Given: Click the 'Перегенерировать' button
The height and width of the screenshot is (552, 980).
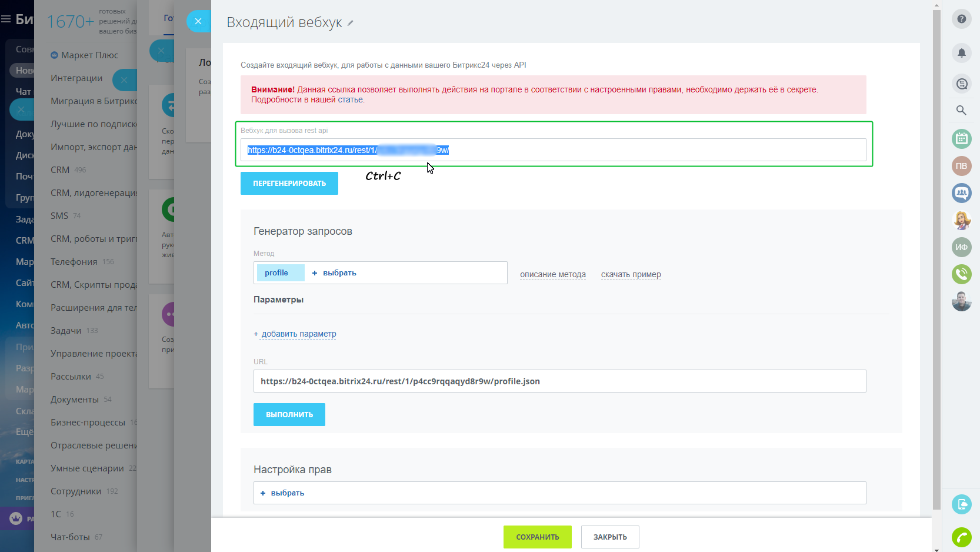Looking at the screenshot, I should [x=289, y=183].
